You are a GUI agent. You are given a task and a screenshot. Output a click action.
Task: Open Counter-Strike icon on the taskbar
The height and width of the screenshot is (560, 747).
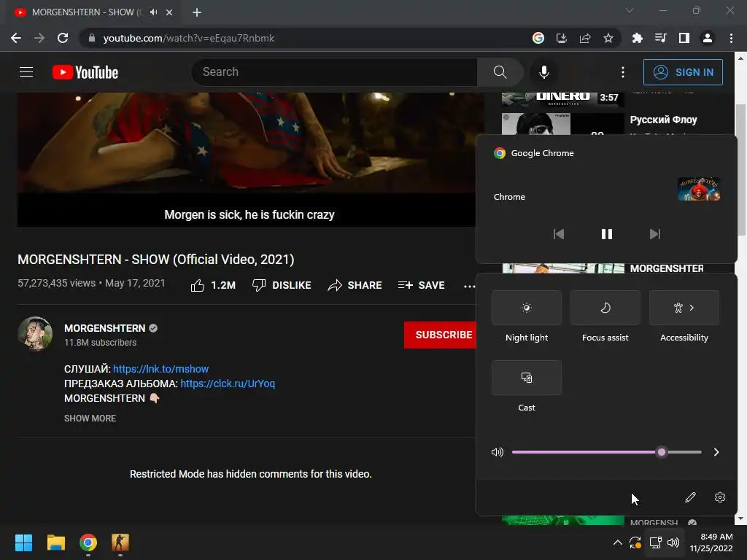[120, 542]
